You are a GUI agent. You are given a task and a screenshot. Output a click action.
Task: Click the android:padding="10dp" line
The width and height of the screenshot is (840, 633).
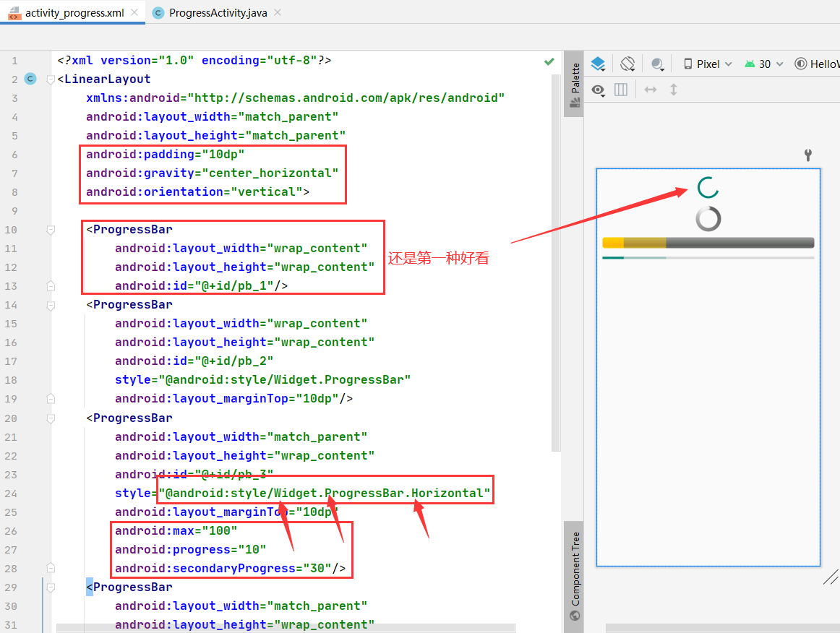click(165, 154)
